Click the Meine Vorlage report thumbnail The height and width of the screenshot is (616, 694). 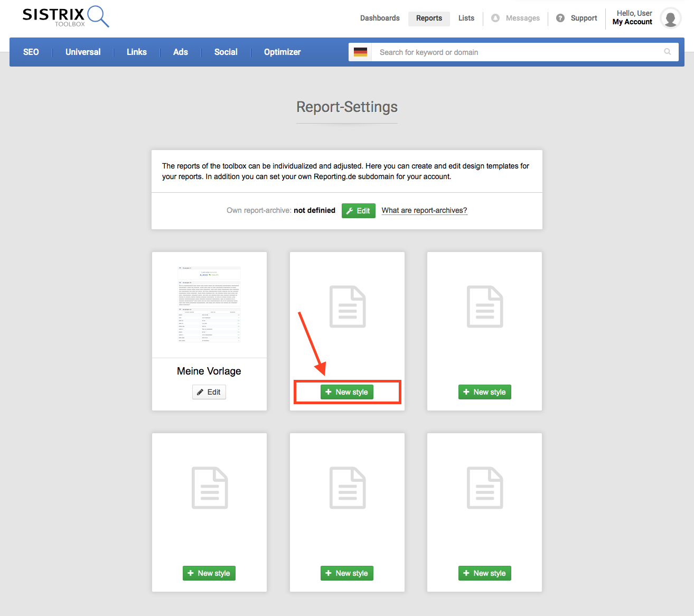pos(209,304)
